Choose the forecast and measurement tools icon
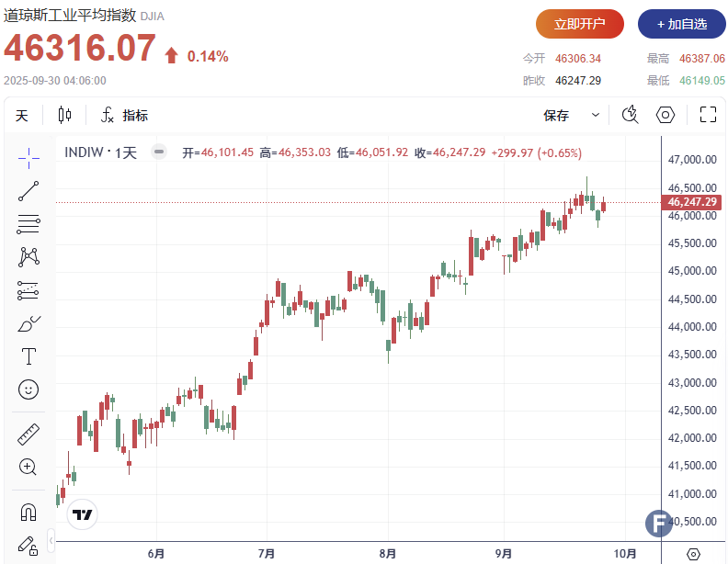 (28, 290)
